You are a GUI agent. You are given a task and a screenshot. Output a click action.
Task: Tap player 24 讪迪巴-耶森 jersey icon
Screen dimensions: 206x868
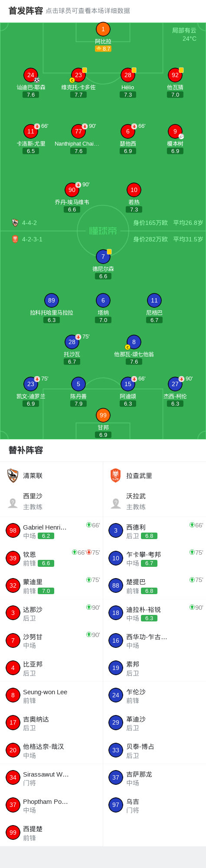[x=31, y=75]
